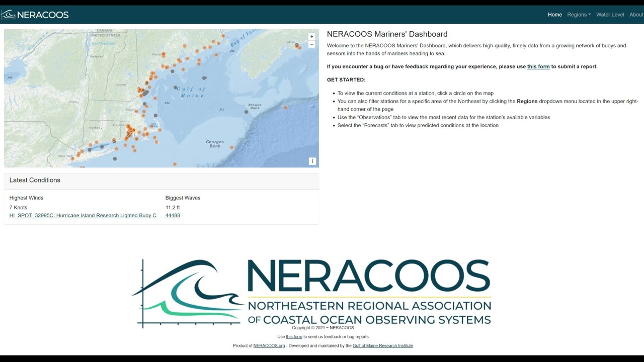Select gray marker left of Gulf of Maine label

pyautogui.click(x=176, y=87)
